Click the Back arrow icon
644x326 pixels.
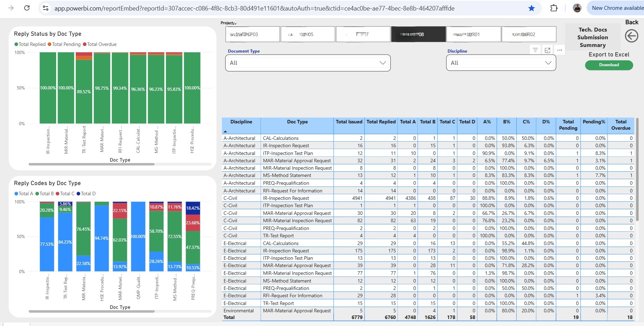[631, 36]
